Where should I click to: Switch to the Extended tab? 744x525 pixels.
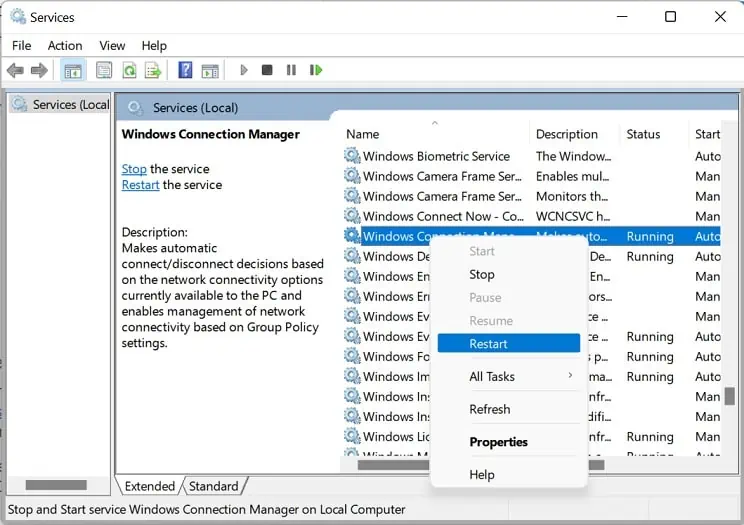(149, 486)
